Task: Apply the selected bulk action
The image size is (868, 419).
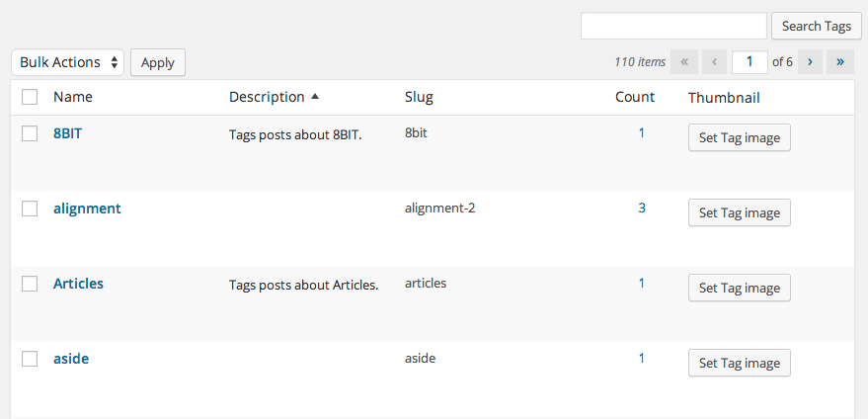Action: click(x=158, y=62)
